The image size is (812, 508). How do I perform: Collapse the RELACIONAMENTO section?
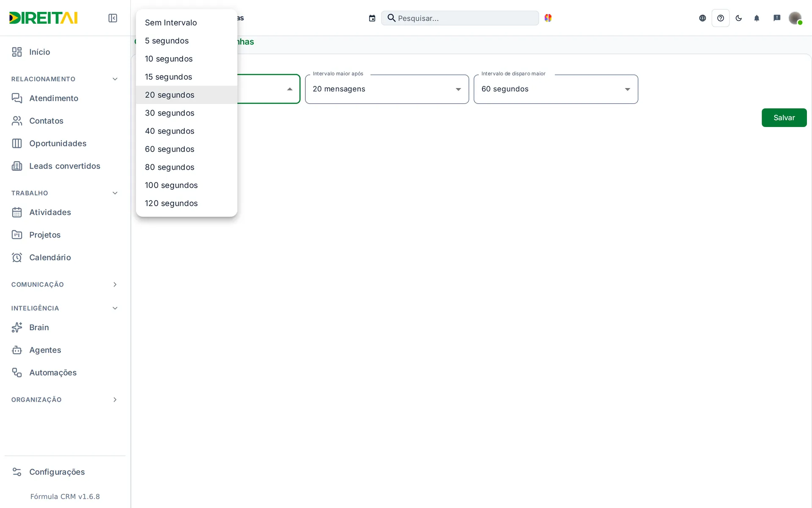click(65, 79)
